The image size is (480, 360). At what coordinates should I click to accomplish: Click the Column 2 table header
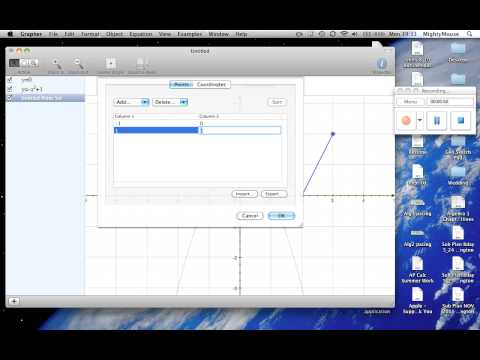coord(240,116)
